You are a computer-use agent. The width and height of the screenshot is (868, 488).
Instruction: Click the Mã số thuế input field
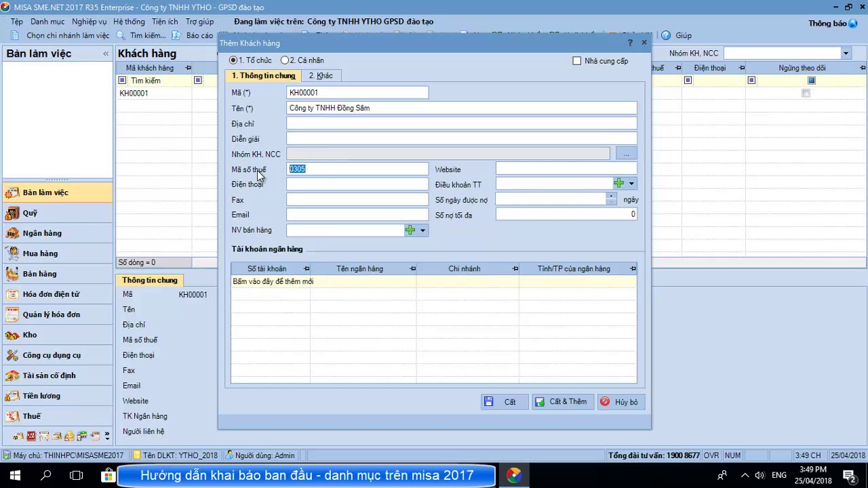click(357, 169)
